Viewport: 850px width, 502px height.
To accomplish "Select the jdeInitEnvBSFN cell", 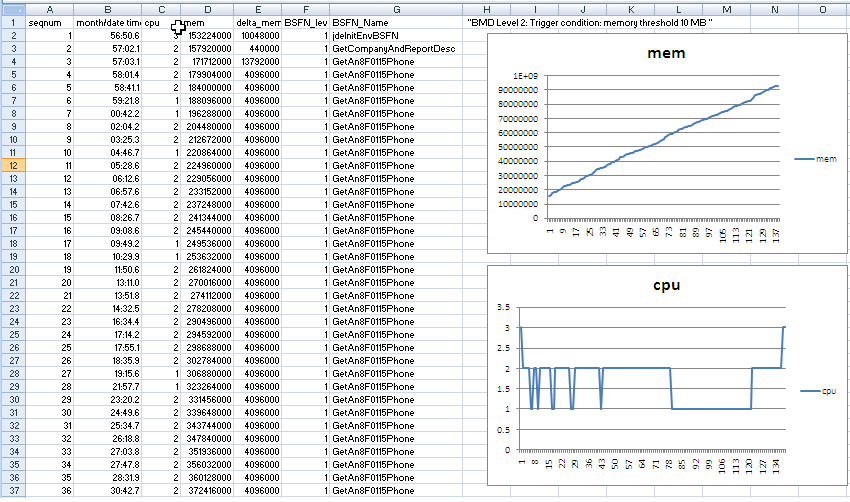I will [365, 34].
